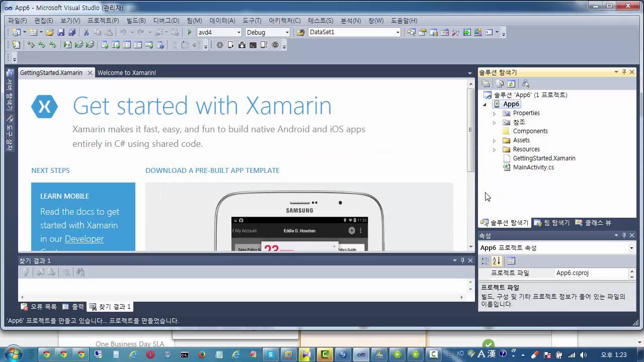
Task: Start debugging with the green play arrow
Action: 190,32
